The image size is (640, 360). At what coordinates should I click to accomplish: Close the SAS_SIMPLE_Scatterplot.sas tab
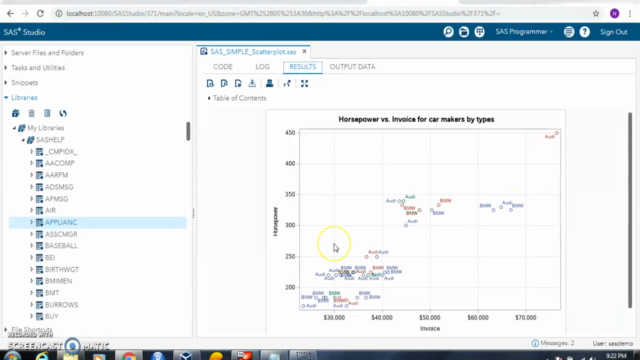[304, 51]
